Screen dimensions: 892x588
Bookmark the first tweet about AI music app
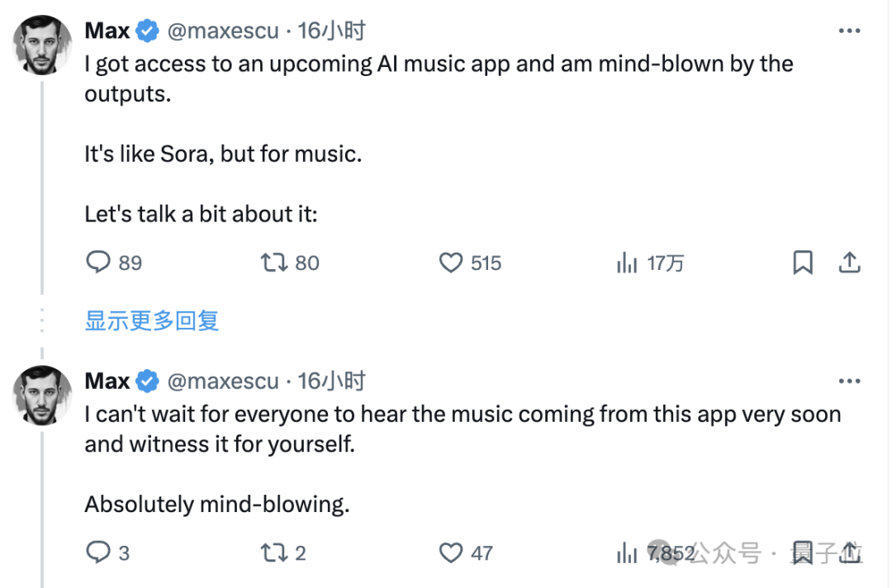(803, 263)
